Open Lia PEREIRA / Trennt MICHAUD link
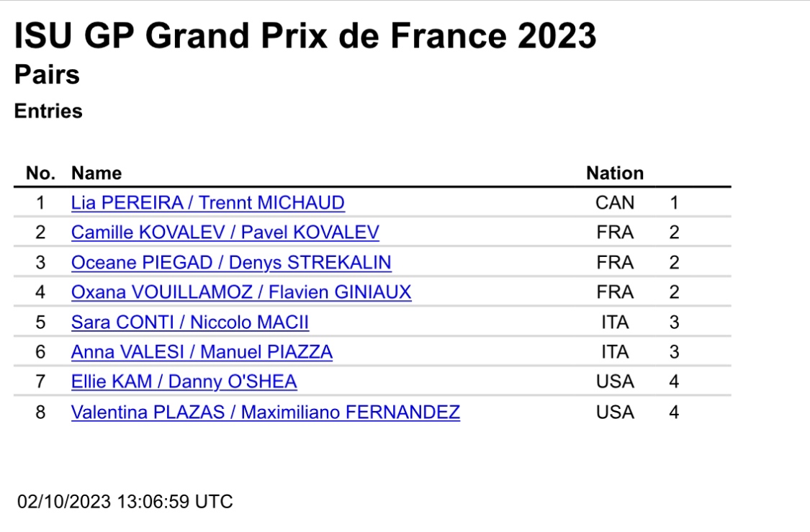The height and width of the screenshot is (532, 810). [x=207, y=202]
